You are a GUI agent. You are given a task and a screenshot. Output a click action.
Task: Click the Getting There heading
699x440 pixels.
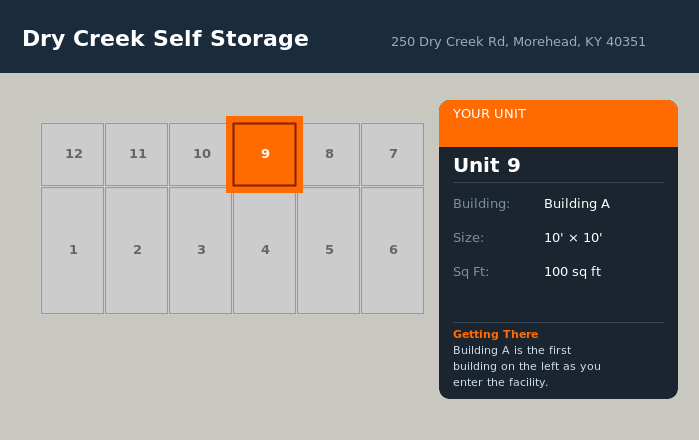pyautogui.click(x=495, y=334)
